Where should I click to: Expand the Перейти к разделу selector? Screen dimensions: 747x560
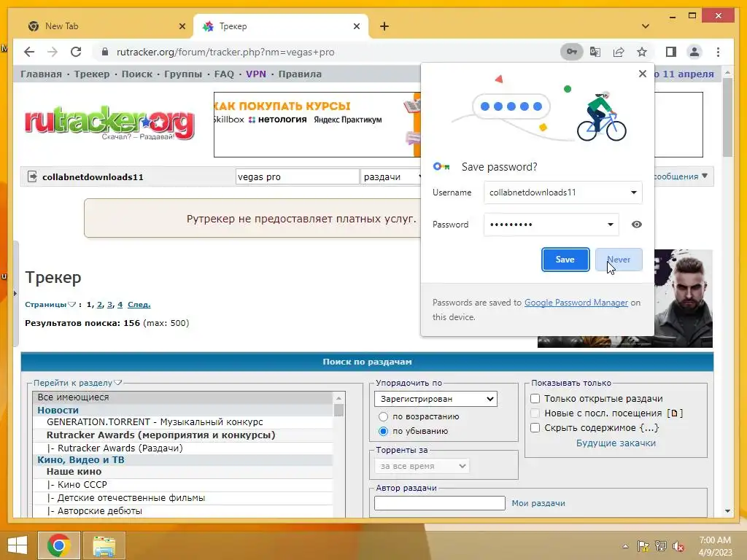(x=77, y=383)
